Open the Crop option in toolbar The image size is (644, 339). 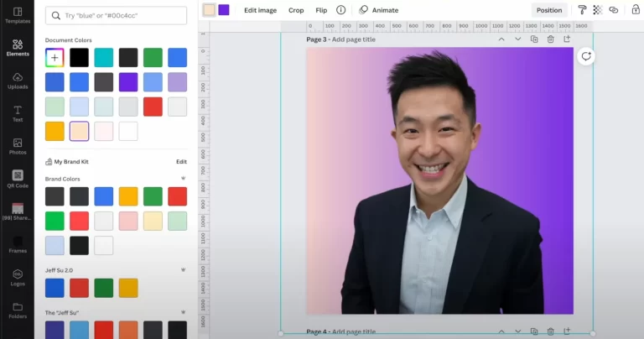coord(296,10)
